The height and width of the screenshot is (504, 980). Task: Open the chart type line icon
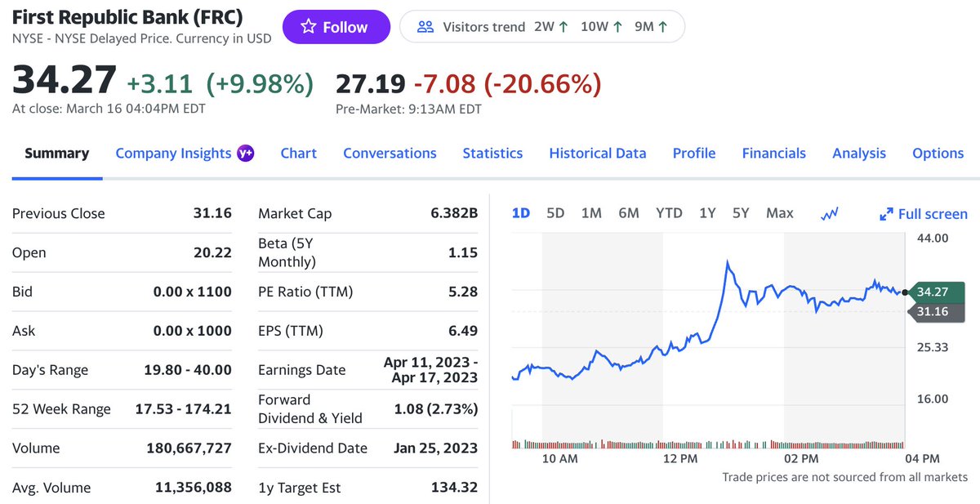(830, 213)
